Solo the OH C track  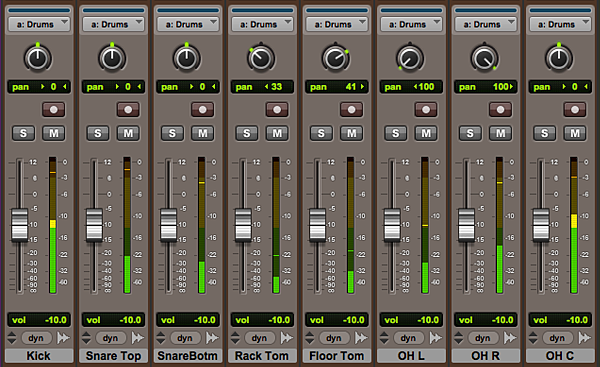[x=545, y=133]
